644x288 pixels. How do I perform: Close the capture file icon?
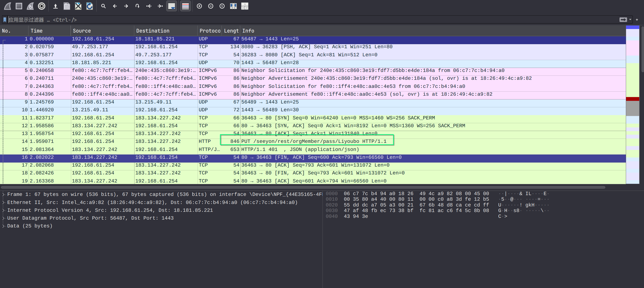click(x=78, y=6)
